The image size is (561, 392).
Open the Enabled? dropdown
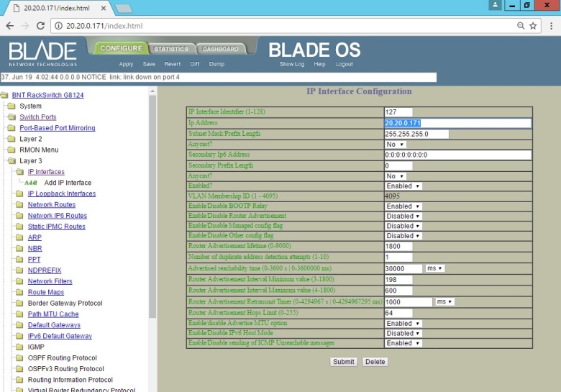coord(401,186)
